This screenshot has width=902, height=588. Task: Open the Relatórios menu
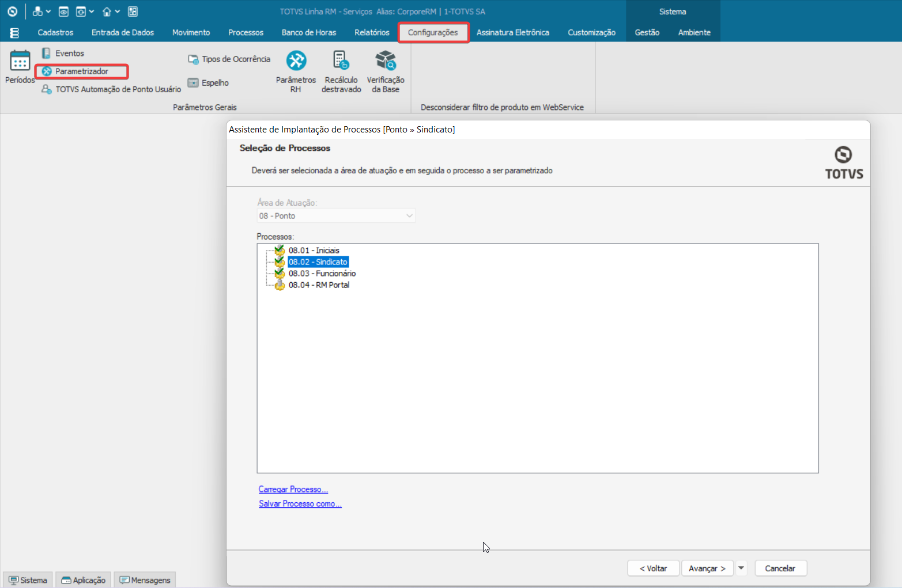pos(372,33)
